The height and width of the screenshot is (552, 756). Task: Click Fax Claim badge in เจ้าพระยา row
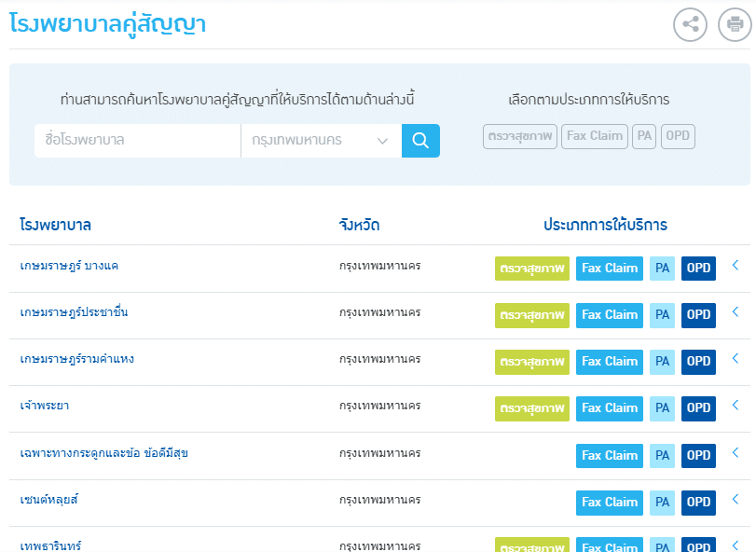(x=610, y=408)
